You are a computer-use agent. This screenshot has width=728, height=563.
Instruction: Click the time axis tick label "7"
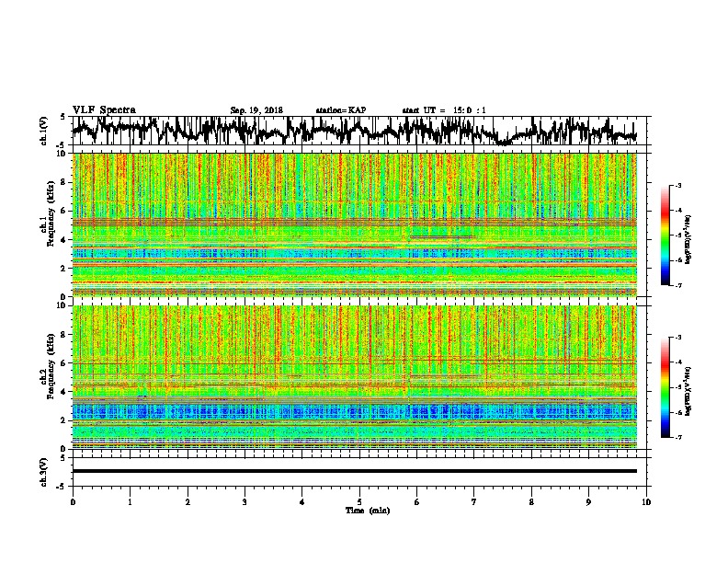(x=474, y=501)
